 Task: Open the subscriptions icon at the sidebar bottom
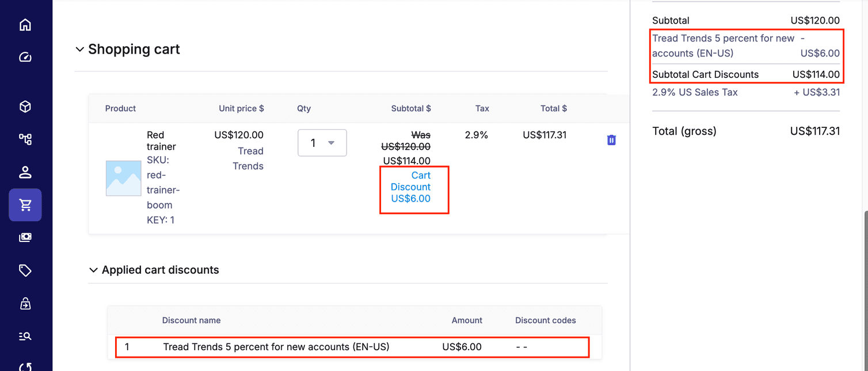[x=25, y=367]
